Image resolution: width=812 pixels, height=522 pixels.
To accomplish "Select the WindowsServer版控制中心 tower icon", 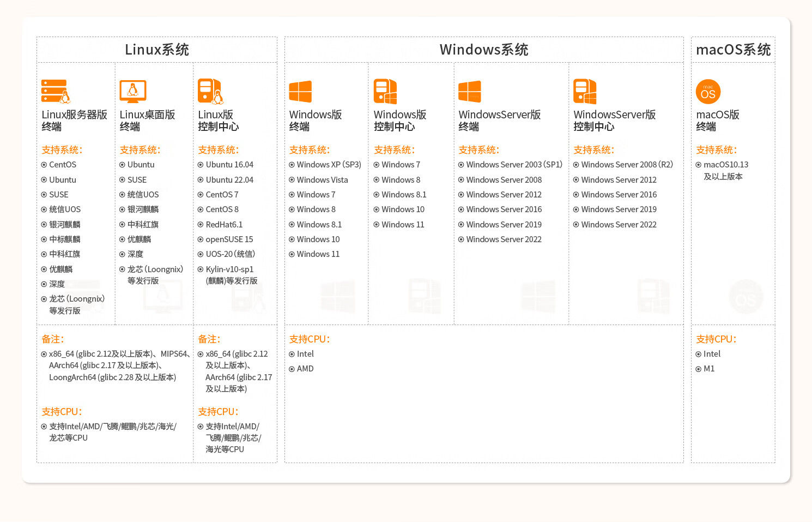I will pos(585,92).
